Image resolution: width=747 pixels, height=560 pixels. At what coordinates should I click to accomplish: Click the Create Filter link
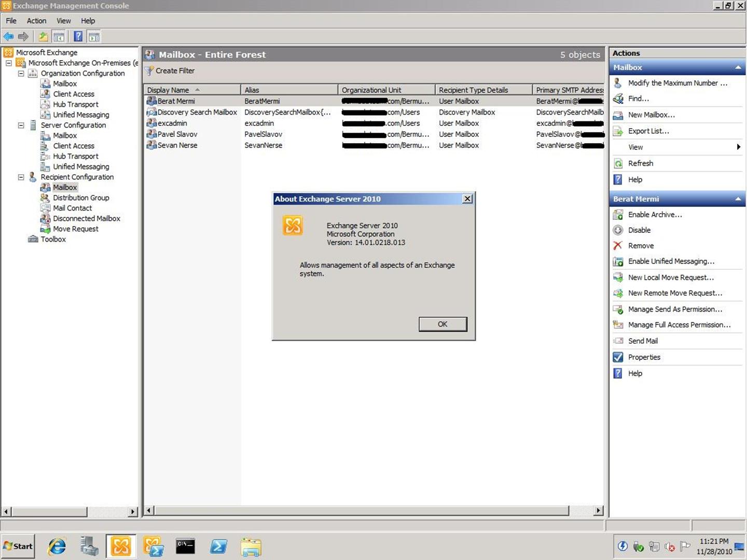click(x=175, y=71)
